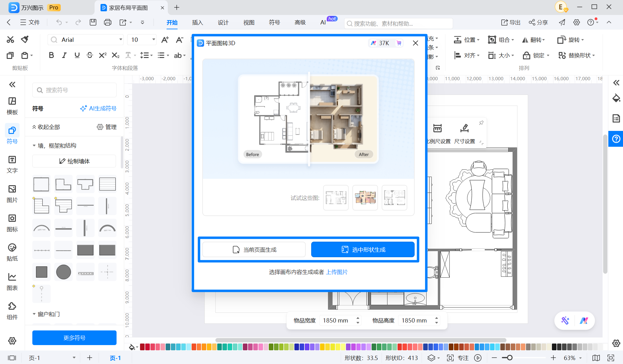Image resolution: width=623 pixels, height=364 pixels.
Task: Select the colorful floor plan sample thumbnail
Action: (365, 198)
